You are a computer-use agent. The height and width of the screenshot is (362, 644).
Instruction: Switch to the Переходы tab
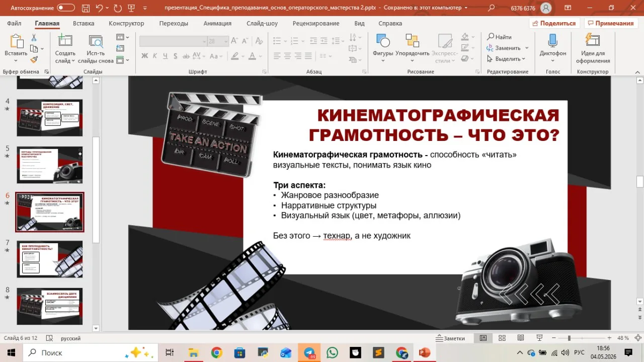click(174, 24)
